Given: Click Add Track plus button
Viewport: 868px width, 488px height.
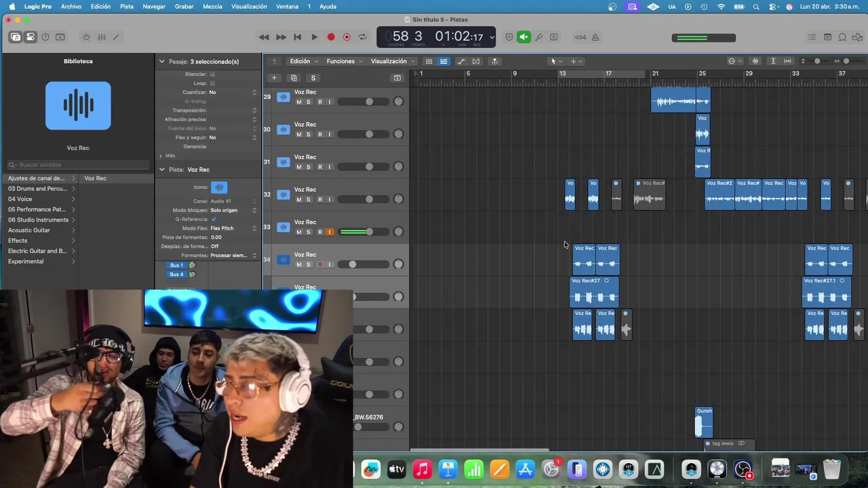Looking at the screenshot, I should 274,78.
